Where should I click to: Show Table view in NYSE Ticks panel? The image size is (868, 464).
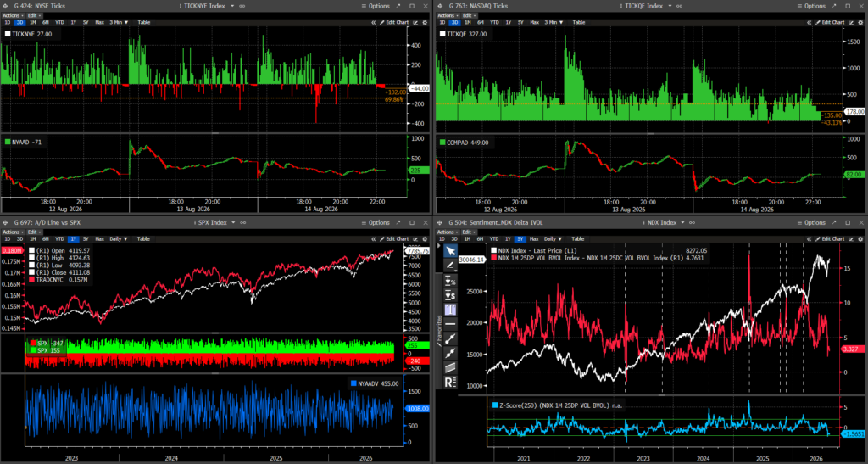144,23
